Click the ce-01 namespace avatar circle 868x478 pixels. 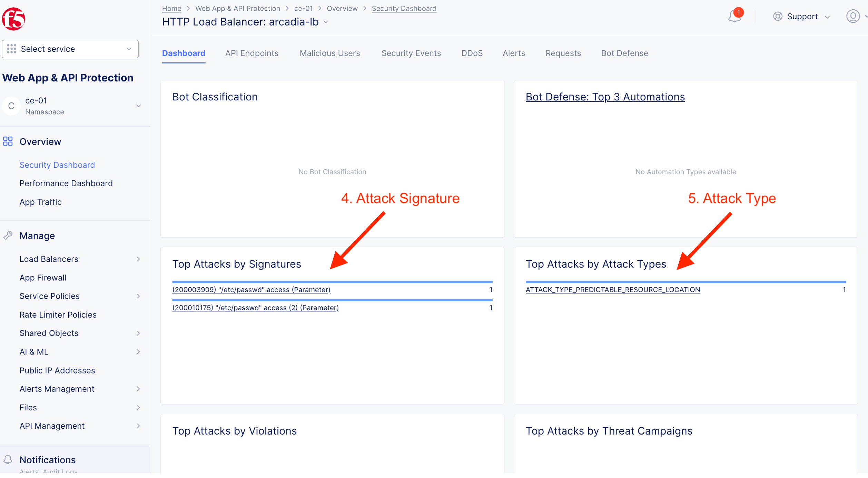(x=11, y=106)
